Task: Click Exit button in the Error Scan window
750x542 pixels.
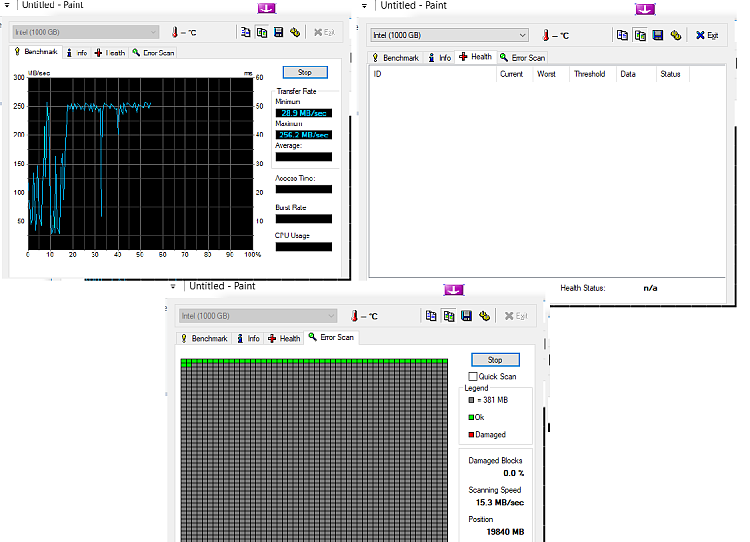Action: (x=516, y=316)
